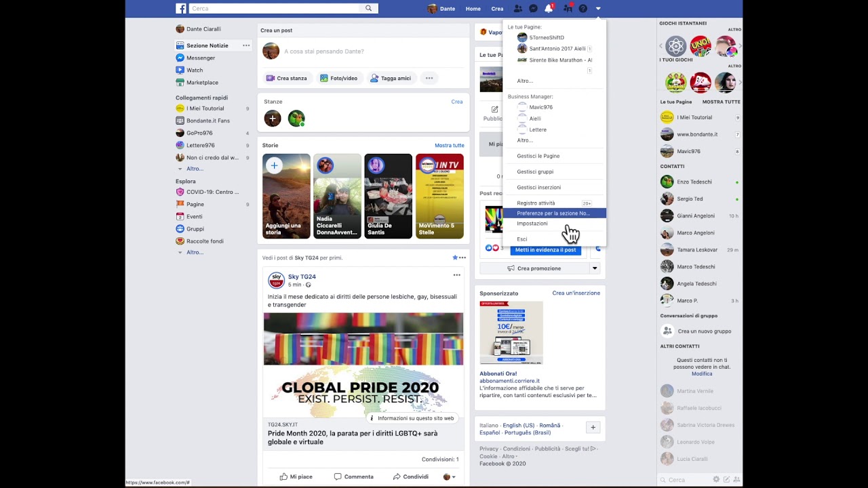Viewport: 868px width, 488px height.
Task: Open MoVimento 5 Stelle story
Action: (439, 196)
